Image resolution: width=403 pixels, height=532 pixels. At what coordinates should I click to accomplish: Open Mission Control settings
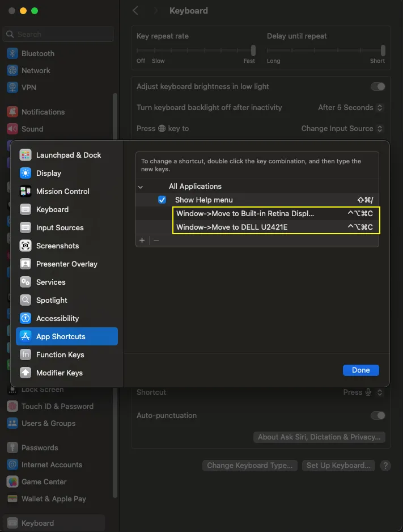(63, 191)
